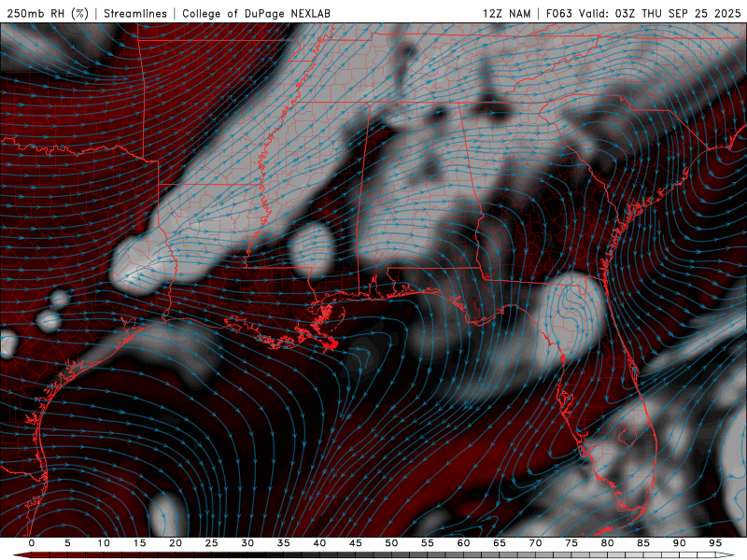Click the colorbar label '50'

(x=391, y=543)
